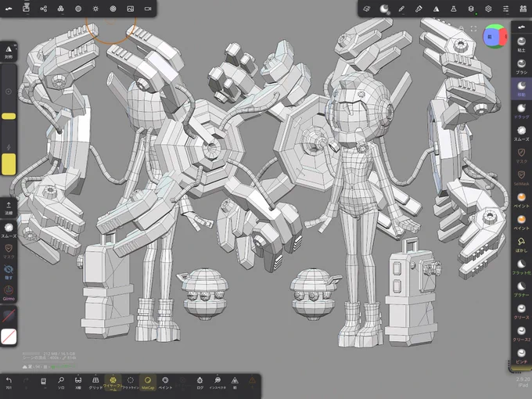Activate マスク shortcut on left panel
This screenshot has height=399, width=532.
coord(9,251)
